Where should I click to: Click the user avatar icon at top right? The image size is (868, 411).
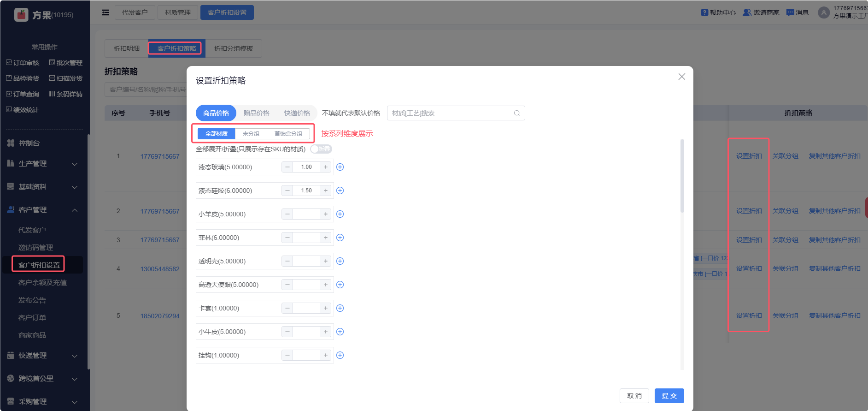(824, 12)
